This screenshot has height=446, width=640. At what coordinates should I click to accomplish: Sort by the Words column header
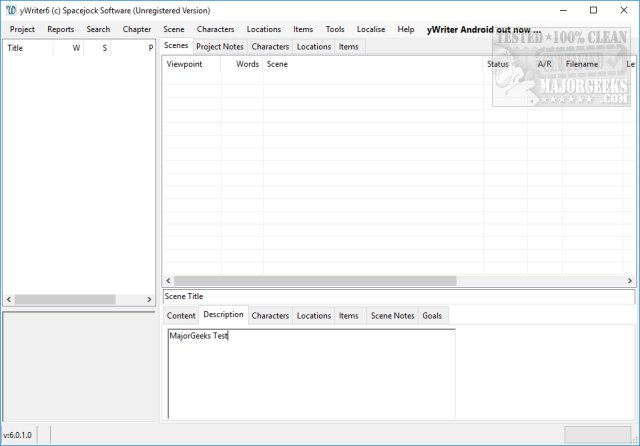tap(242, 64)
